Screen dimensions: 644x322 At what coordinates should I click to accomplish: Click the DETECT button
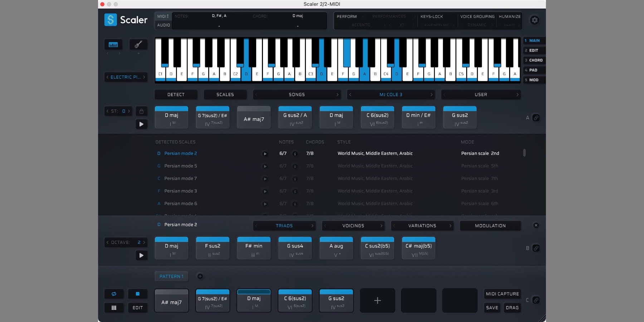point(176,95)
